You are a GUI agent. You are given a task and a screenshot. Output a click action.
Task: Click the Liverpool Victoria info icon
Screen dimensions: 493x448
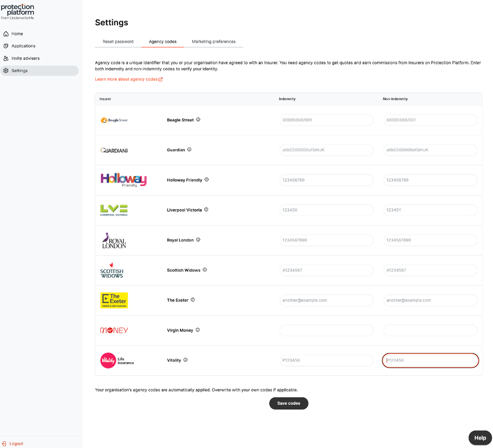click(x=206, y=210)
